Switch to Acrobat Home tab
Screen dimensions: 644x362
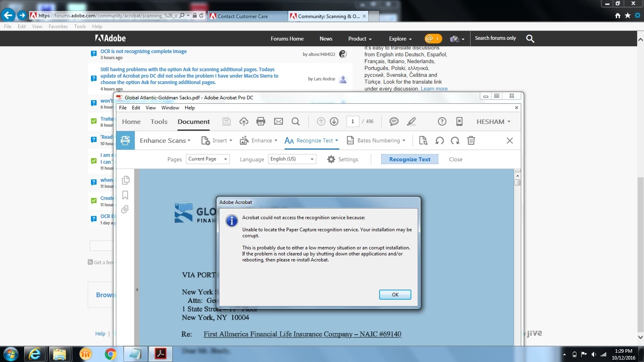[131, 121]
